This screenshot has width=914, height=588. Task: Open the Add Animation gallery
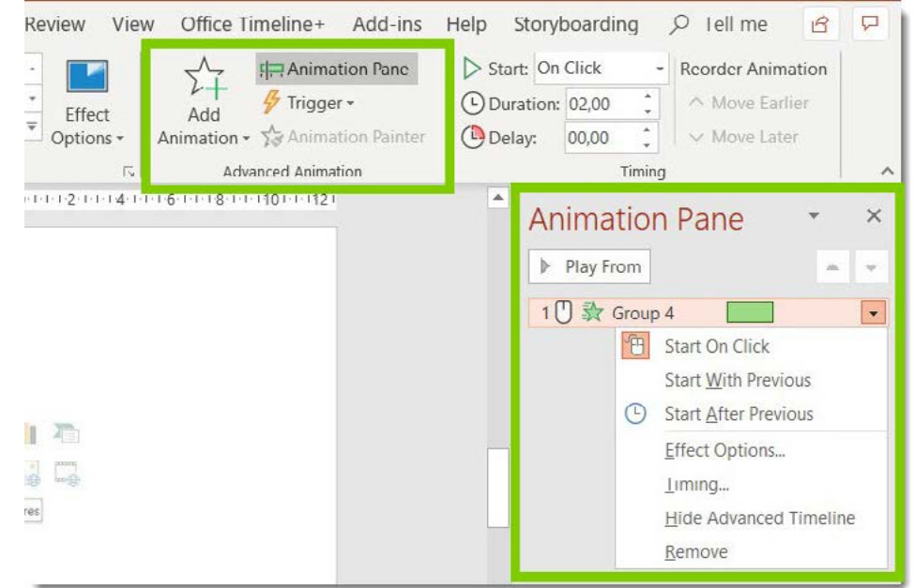click(x=204, y=102)
